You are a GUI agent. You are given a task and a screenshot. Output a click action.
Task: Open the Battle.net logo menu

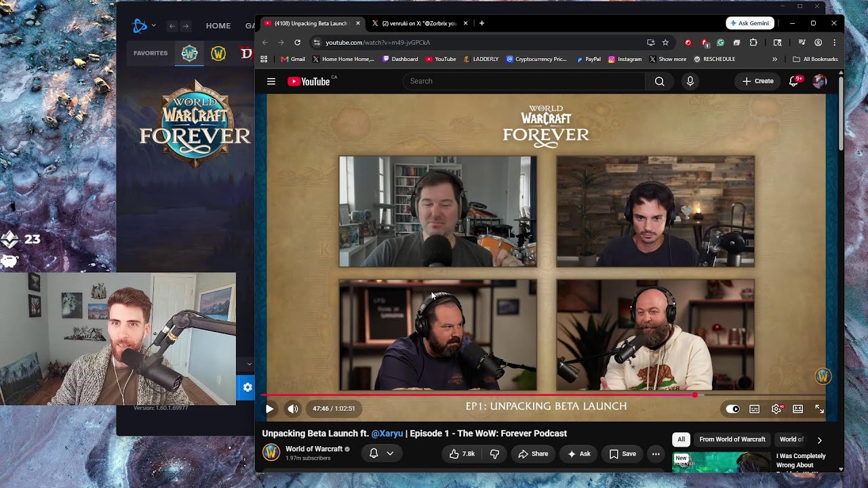[140, 26]
